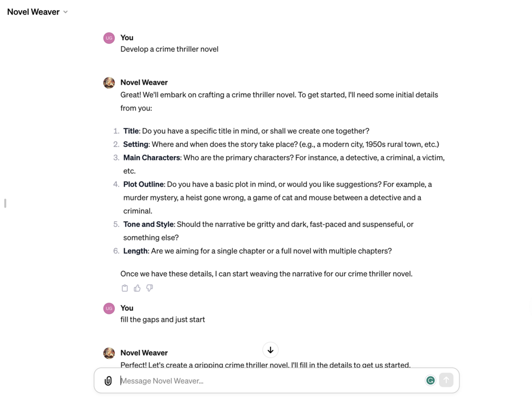Image resolution: width=532 pixels, height=398 pixels.
Task: Click the "fill the gaps and just start" message
Action: coord(163,320)
